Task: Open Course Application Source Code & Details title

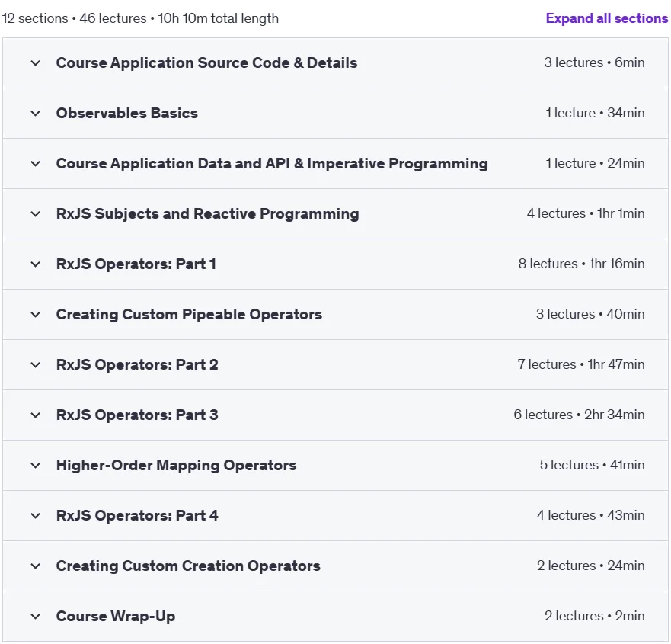Action: 206,63
